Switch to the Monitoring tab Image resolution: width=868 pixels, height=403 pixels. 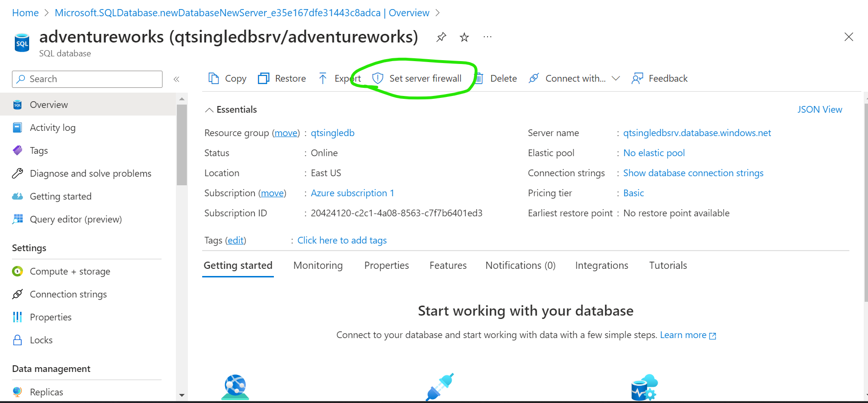tap(318, 265)
